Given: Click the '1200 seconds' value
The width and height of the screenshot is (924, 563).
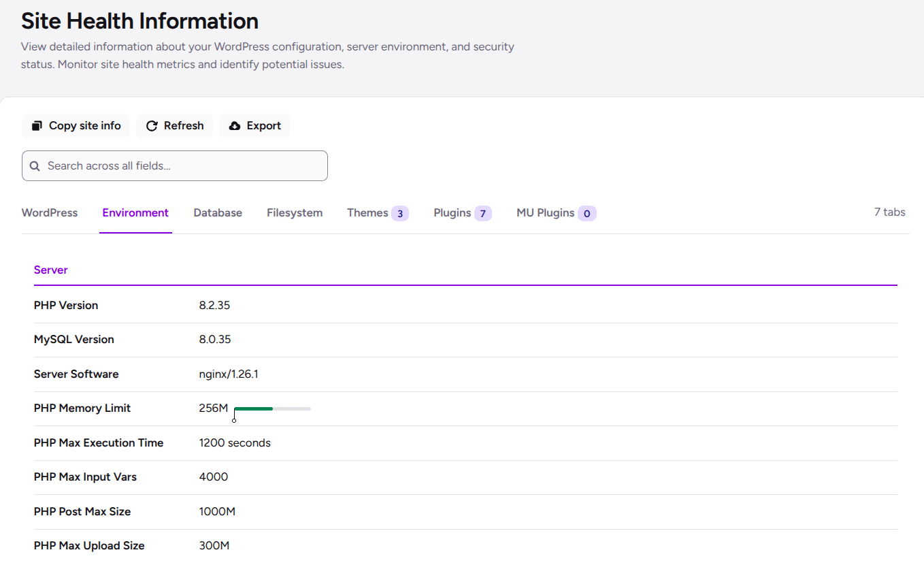Looking at the screenshot, I should tap(235, 443).
